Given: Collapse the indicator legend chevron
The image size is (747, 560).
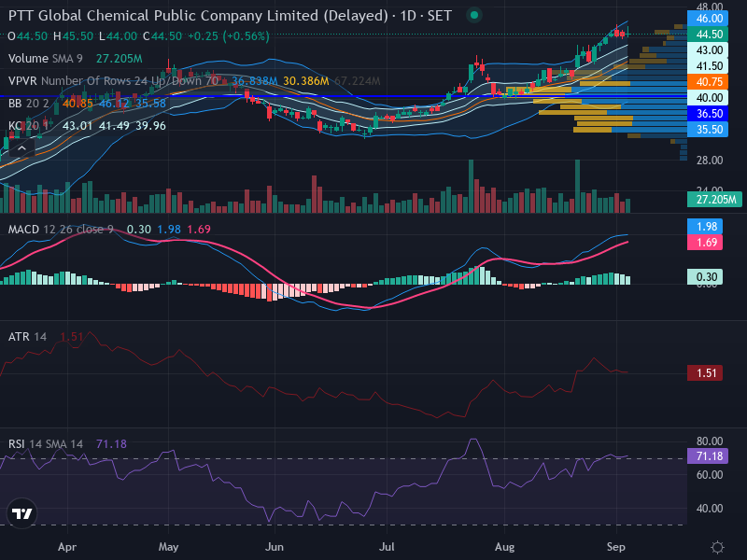Looking at the screenshot, I should pos(21,148).
